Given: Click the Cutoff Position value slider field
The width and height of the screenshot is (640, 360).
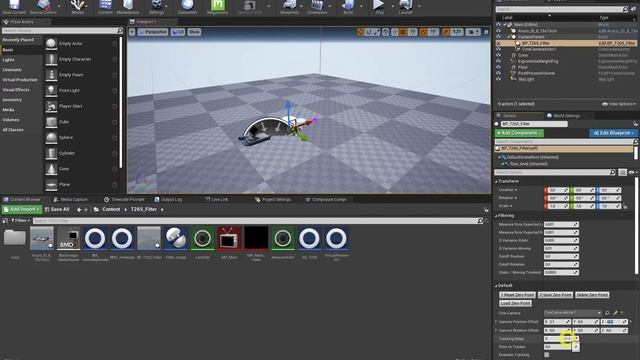Looking at the screenshot, I should (561, 256).
